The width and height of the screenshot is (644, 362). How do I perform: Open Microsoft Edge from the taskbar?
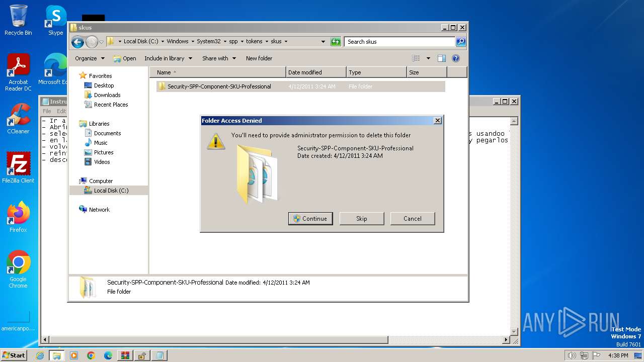(108, 355)
